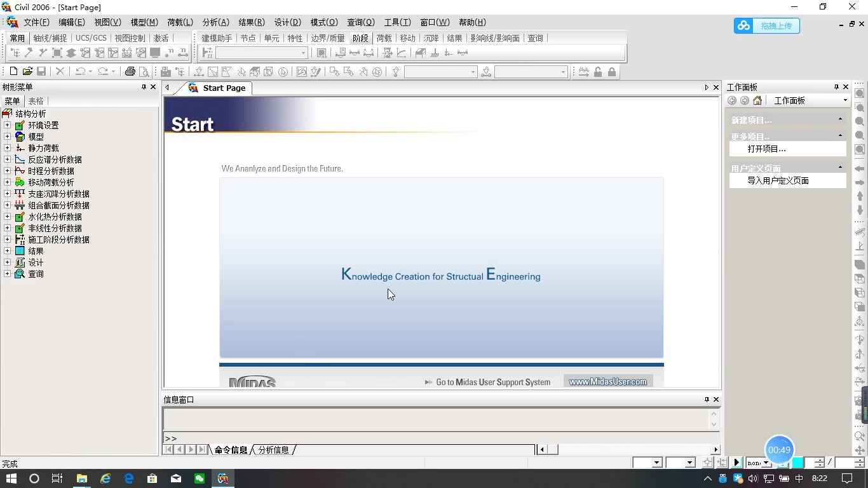Click the back arrow in work panel
Image resolution: width=868 pixels, height=488 pixels.
[732, 100]
